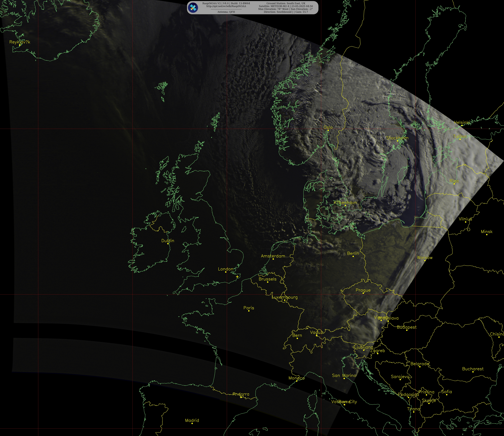Click the 'Direction: Southbound' line

click(x=286, y=12)
